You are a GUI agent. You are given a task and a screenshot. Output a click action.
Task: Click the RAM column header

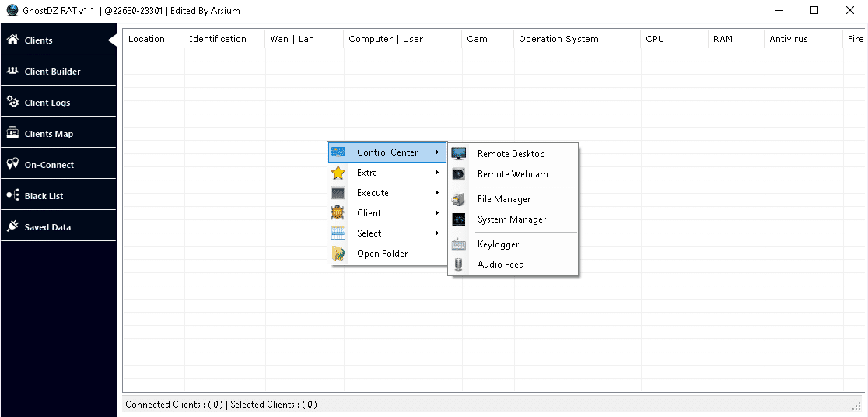coord(737,39)
